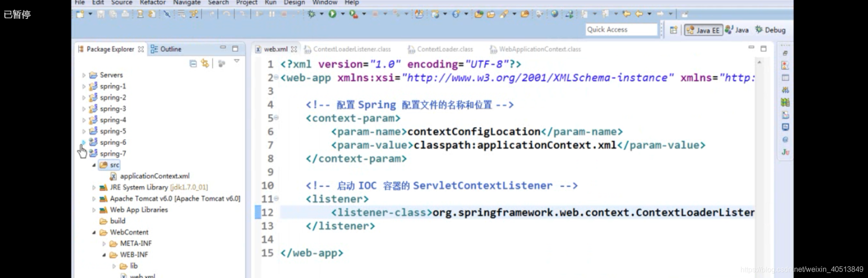Click the New file toolbar icon

(80, 14)
